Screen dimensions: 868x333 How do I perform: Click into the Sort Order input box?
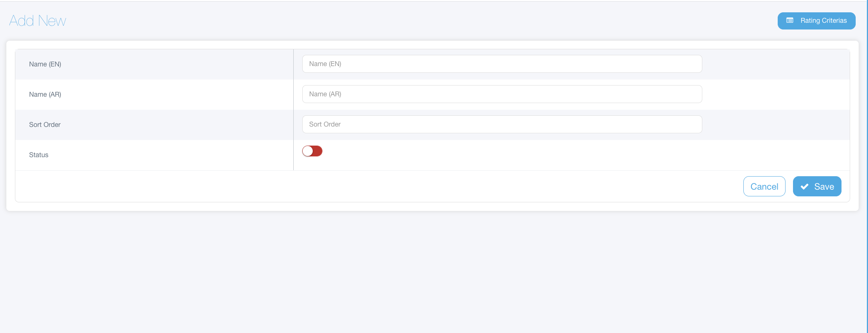502,124
